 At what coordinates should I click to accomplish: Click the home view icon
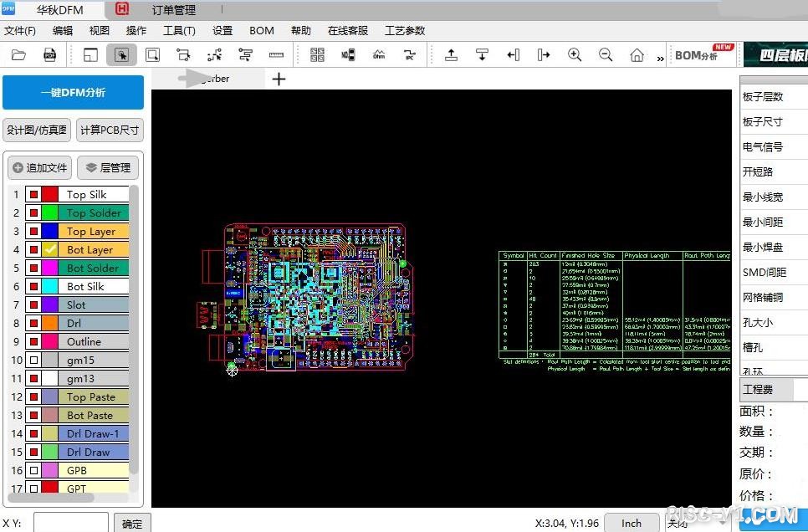tap(637, 55)
